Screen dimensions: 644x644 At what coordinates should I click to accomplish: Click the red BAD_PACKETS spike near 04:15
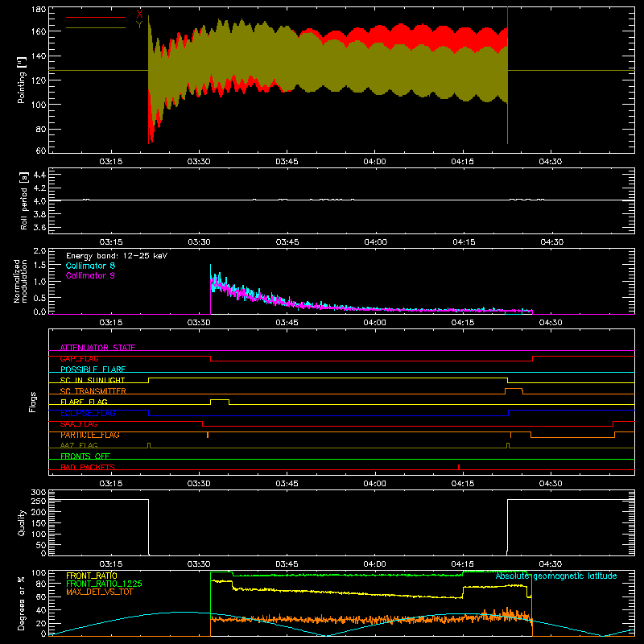coord(459,467)
